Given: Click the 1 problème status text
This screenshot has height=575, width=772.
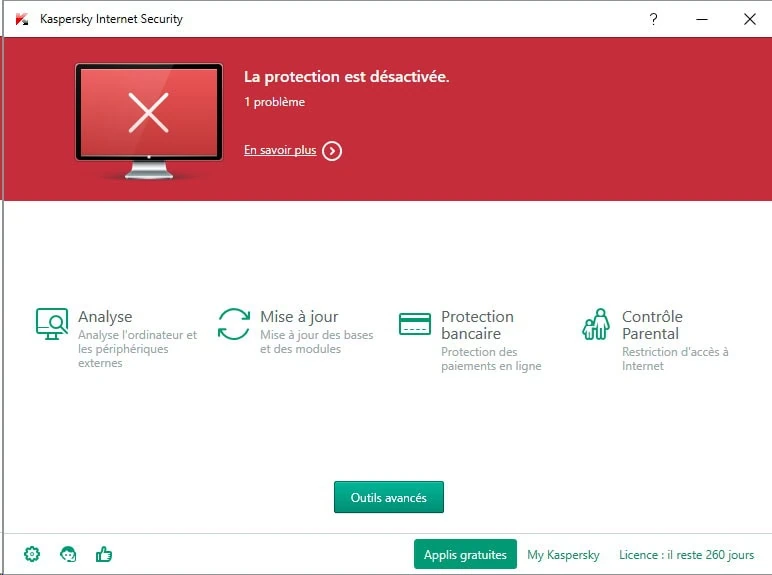Looking at the screenshot, I should tap(275, 102).
